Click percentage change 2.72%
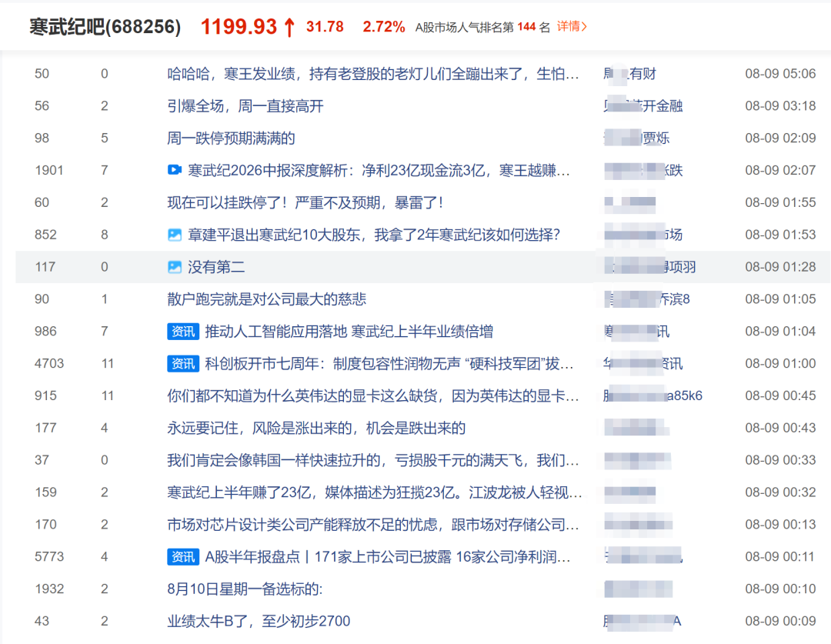Screen dimensions: 831x644 (384, 26)
